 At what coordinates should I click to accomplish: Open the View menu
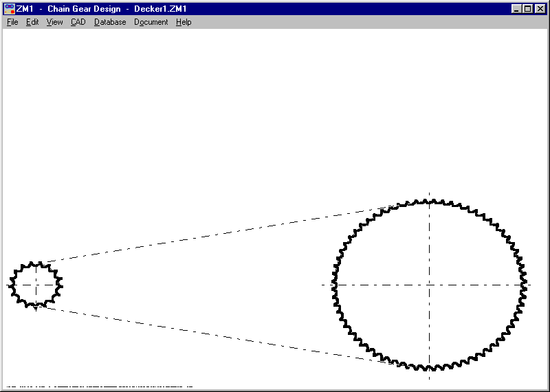click(54, 22)
